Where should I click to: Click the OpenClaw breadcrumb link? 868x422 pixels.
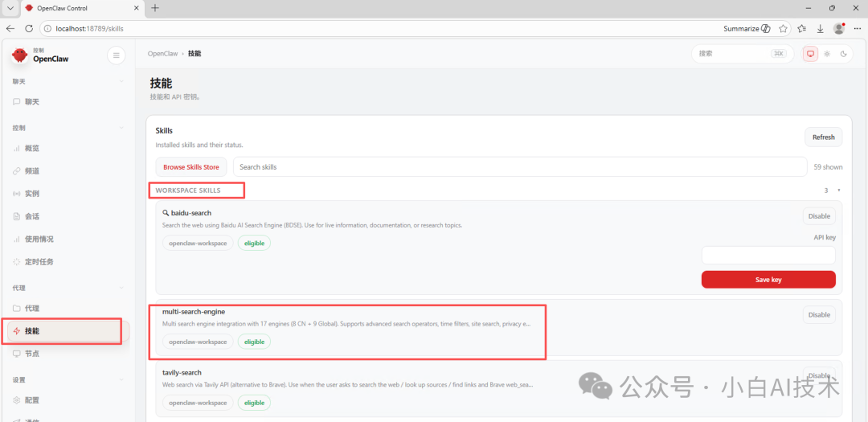162,54
